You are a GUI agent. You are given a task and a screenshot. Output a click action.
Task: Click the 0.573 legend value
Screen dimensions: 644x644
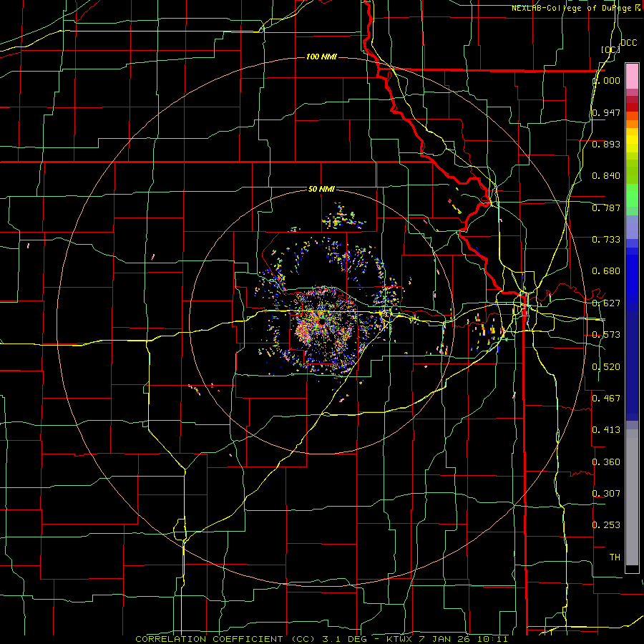tap(606, 335)
